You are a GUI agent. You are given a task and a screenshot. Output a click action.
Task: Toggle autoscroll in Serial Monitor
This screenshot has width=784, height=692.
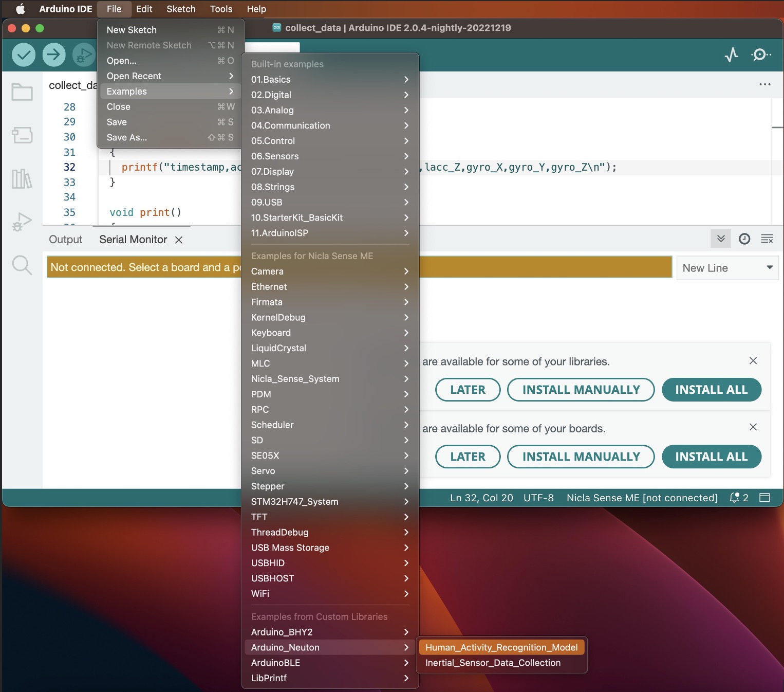721,239
